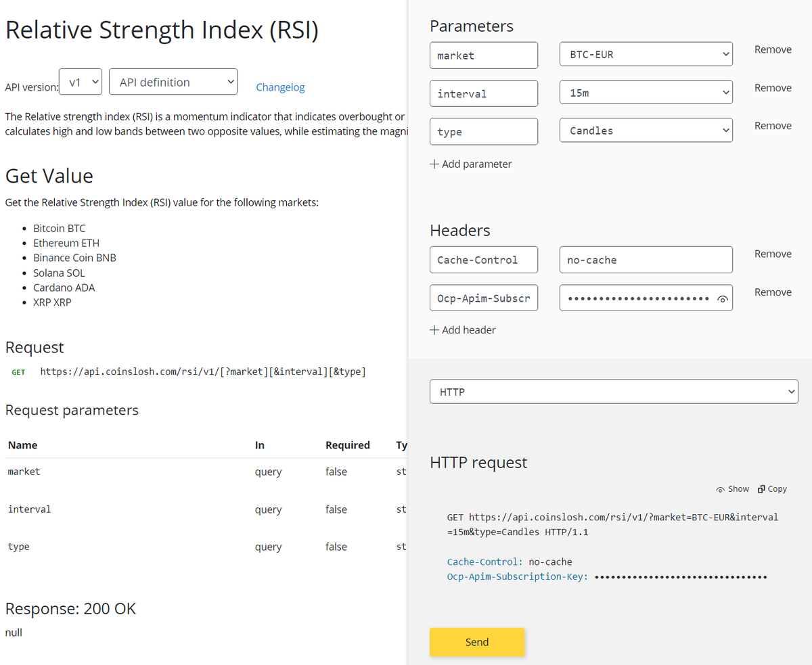Click the Get Value heading

tap(49, 176)
